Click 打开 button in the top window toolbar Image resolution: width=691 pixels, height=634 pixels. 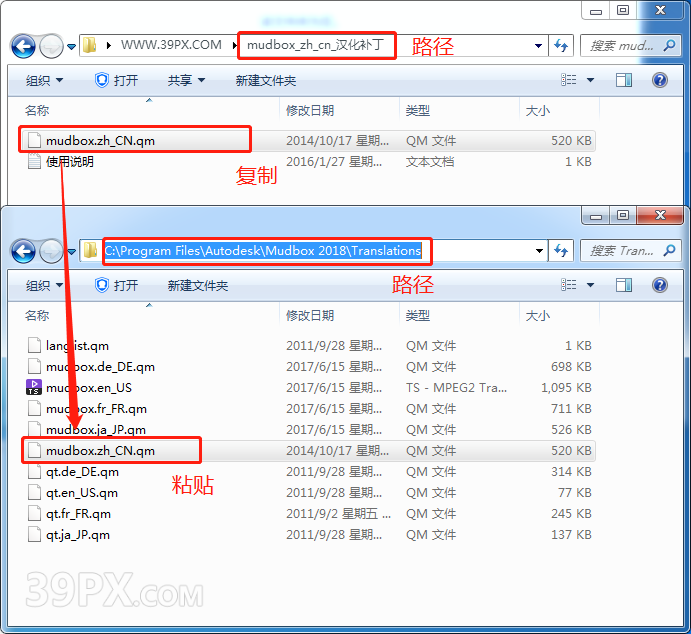coord(116,80)
